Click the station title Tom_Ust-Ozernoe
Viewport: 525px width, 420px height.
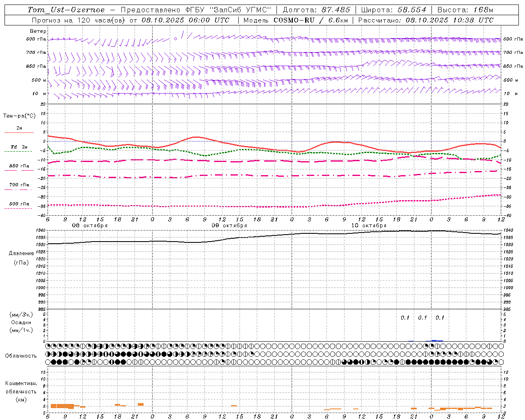pyautogui.click(x=66, y=10)
